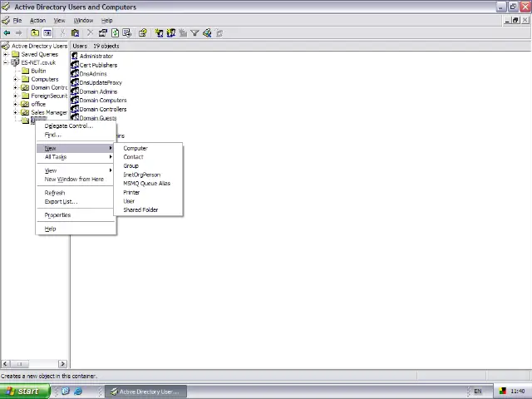This screenshot has height=399, width=532.
Task: Open the Help menu in menu bar
Action: click(x=106, y=20)
